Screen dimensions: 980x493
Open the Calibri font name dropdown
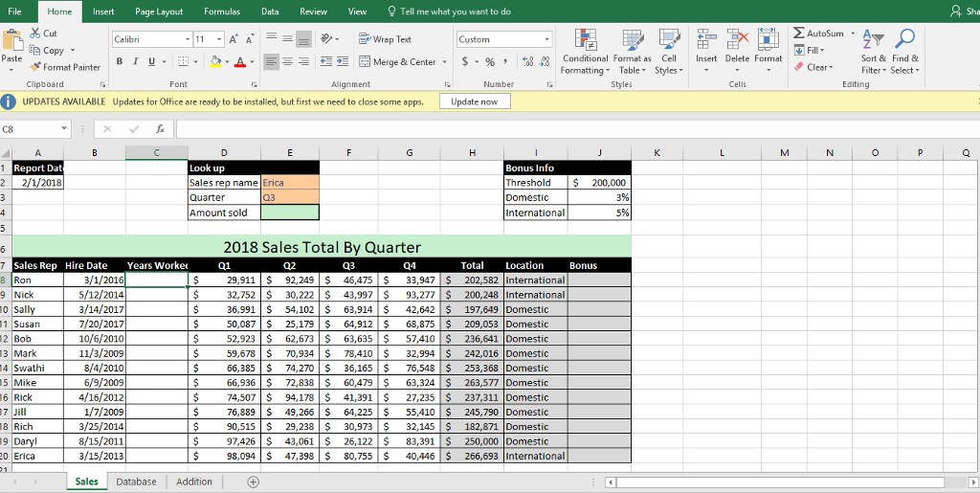pyautogui.click(x=187, y=39)
